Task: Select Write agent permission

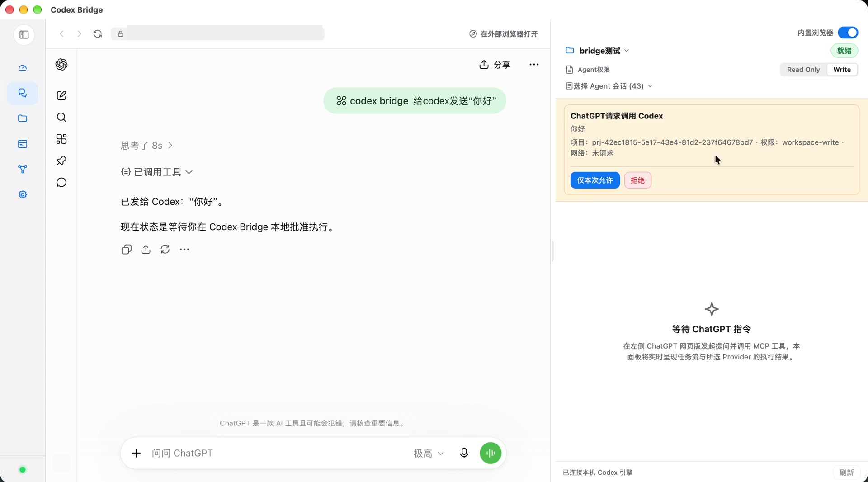Action: (x=842, y=70)
